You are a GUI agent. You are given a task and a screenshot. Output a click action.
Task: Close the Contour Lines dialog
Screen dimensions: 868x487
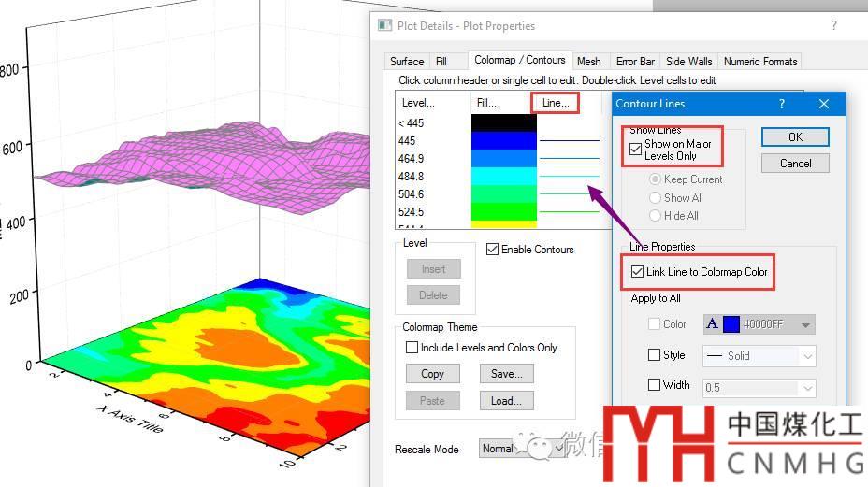click(823, 104)
